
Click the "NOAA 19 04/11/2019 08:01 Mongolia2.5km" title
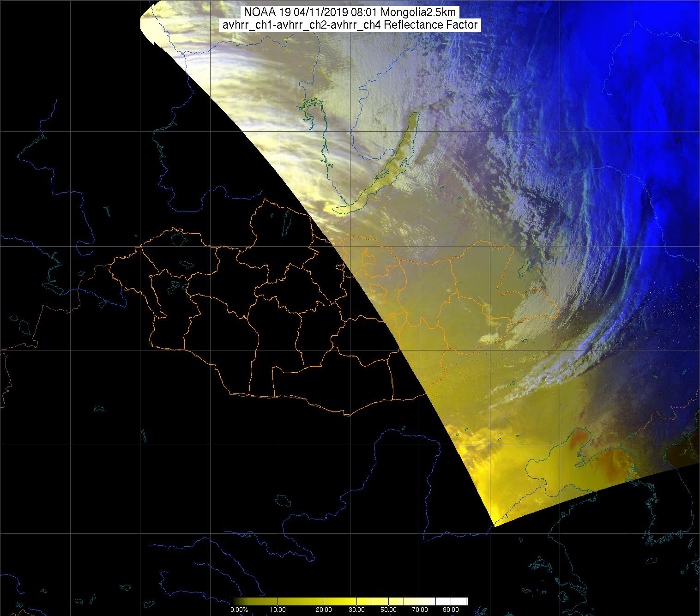[x=350, y=12]
